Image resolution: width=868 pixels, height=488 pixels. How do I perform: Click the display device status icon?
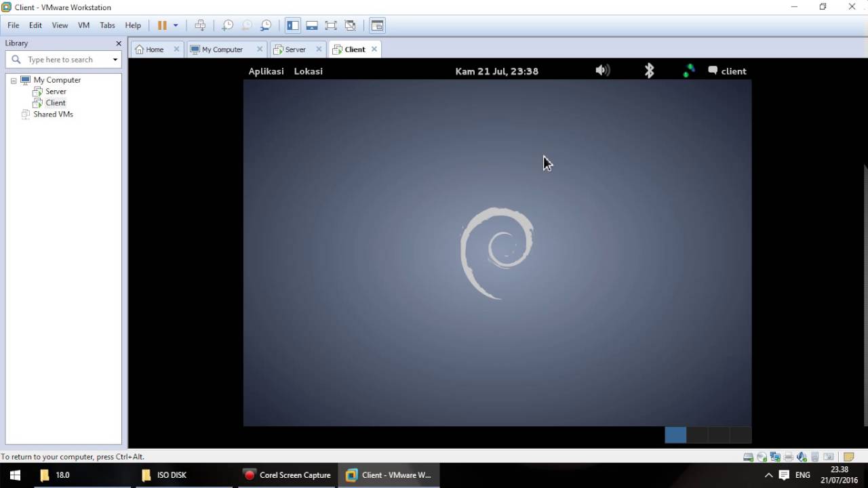[829, 457]
